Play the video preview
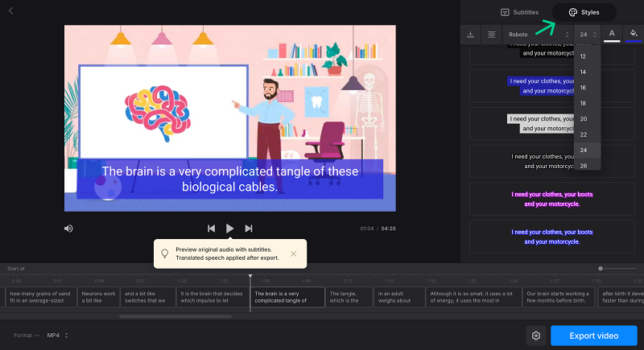644x350 pixels. (229, 229)
